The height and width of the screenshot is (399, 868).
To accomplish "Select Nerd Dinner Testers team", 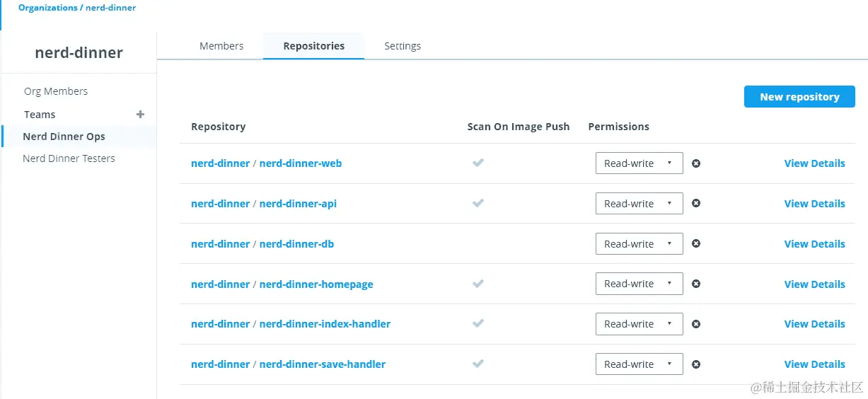I will tap(69, 158).
